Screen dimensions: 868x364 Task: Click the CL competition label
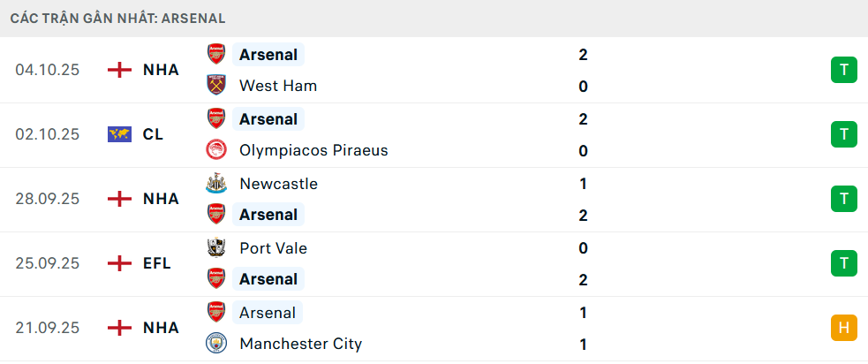click(x=153, y=134)
